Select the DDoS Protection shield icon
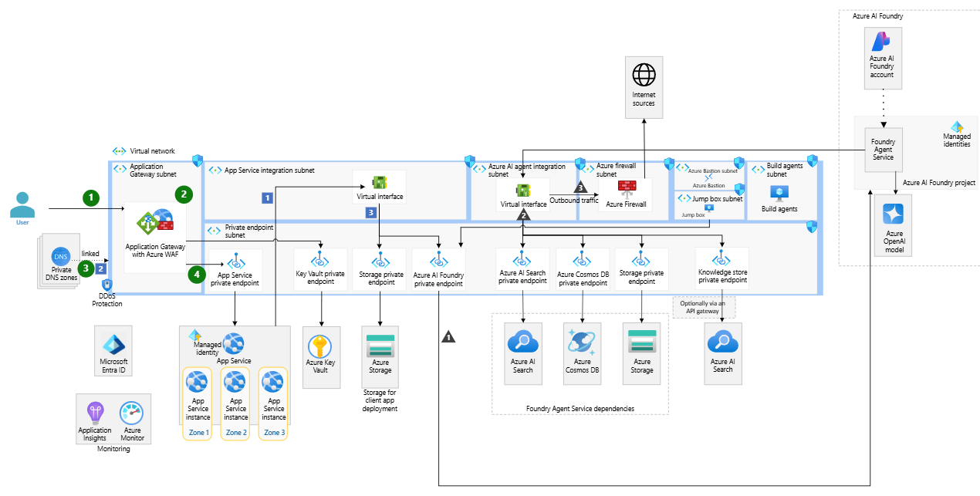The image size is (980, 496). [106, 285]
